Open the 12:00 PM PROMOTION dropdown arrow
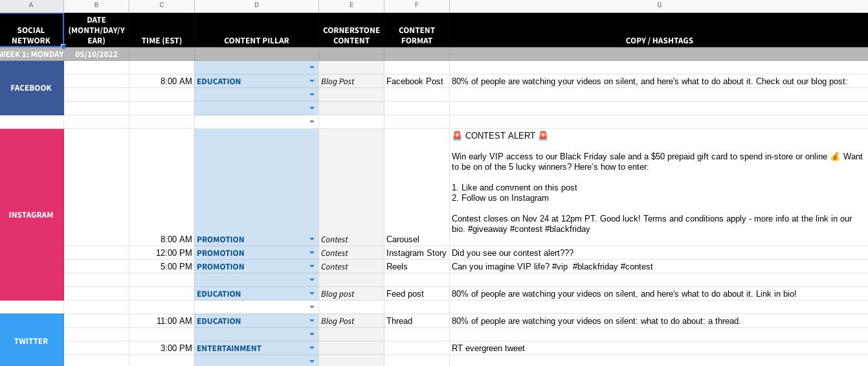 click(311, 253)
